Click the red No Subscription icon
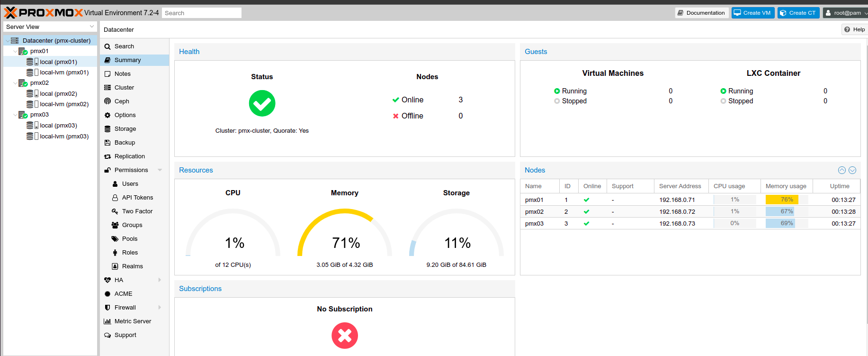 pos(345,336)
